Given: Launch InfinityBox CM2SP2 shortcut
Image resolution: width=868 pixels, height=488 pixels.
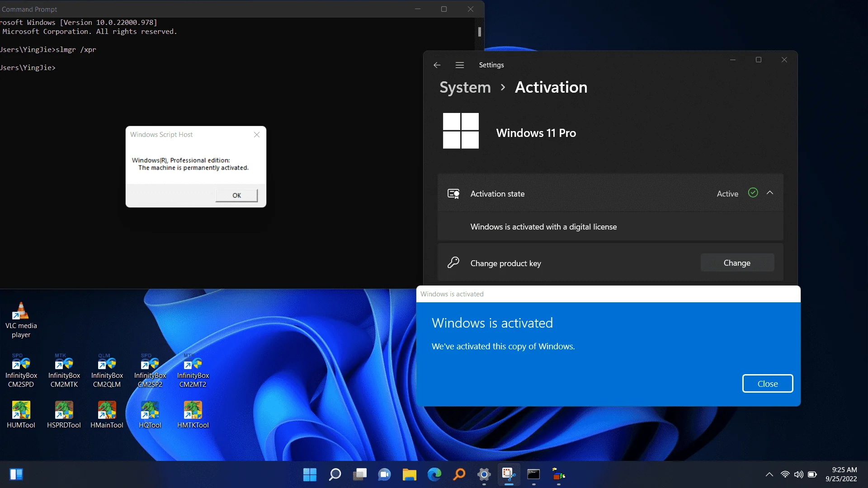Looking at the screenshot, I should pyautogui.click(x=150, y=371).
